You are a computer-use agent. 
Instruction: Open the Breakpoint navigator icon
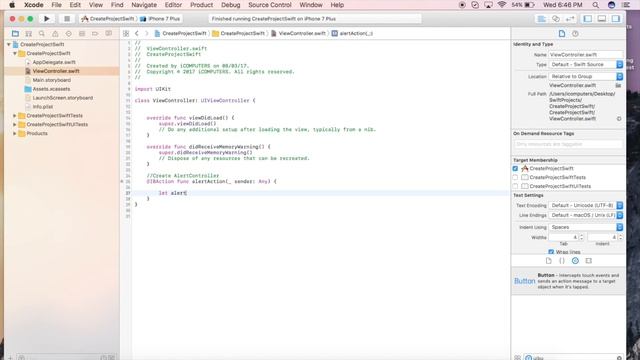click(x=95, y=33)
